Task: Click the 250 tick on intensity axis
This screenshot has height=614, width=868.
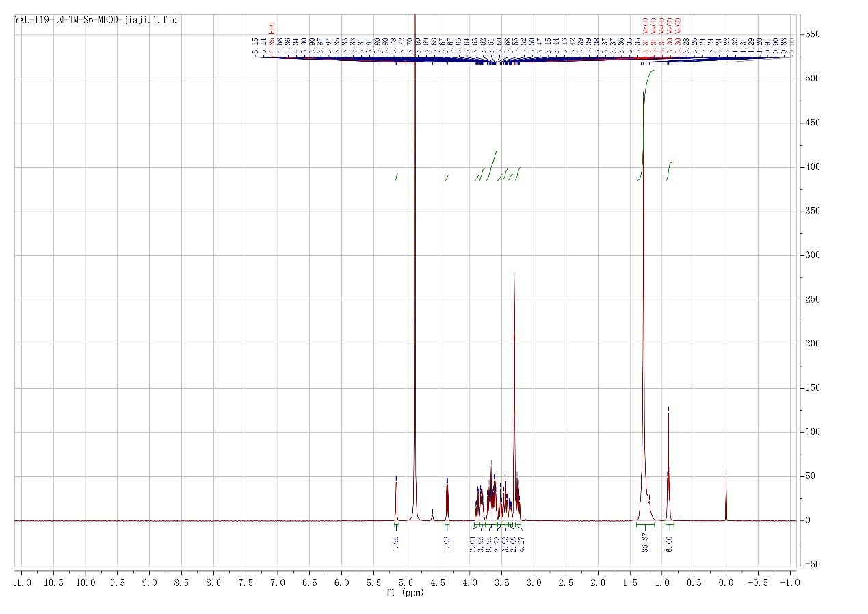Action: 813,300
